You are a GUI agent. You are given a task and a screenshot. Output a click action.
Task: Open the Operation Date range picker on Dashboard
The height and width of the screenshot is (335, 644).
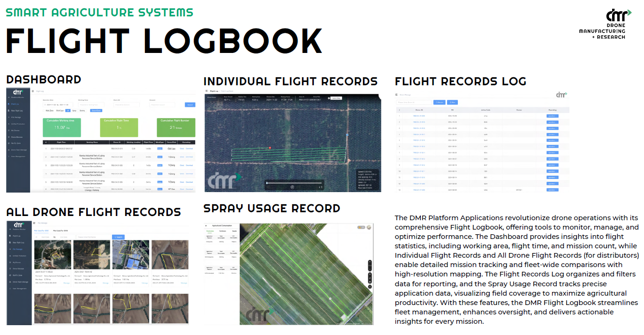click(58, 104)
